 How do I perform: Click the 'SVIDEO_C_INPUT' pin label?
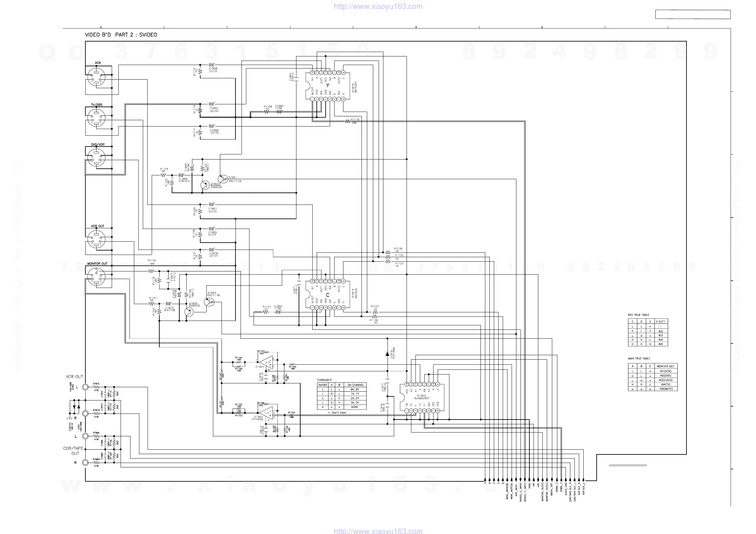521,492
